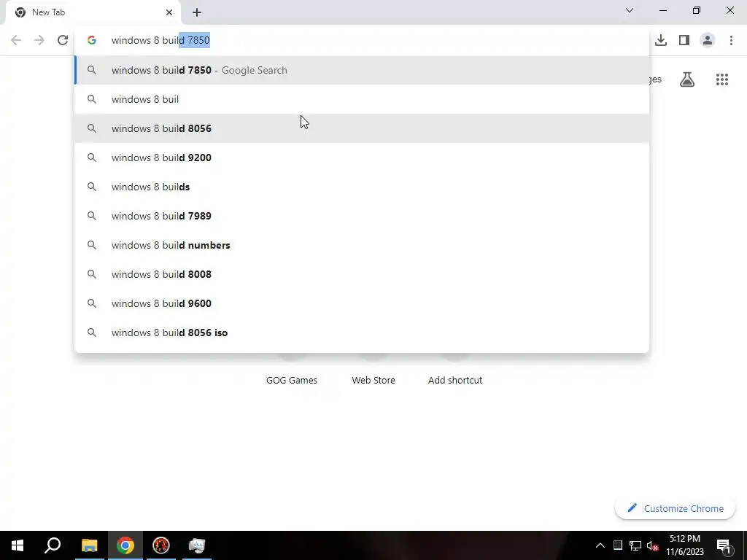Open the notification center icon
This screenshot has width=747, height=560.
point(724,545)
